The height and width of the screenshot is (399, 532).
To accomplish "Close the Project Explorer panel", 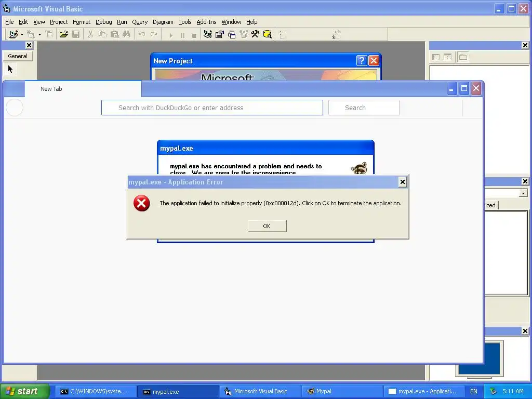I will (x=525, y=45).
